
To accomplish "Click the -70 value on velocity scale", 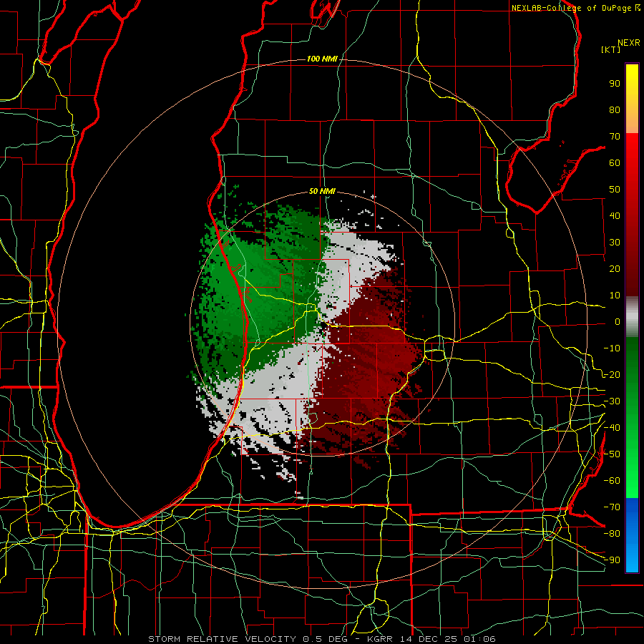I will coord(612,507).
